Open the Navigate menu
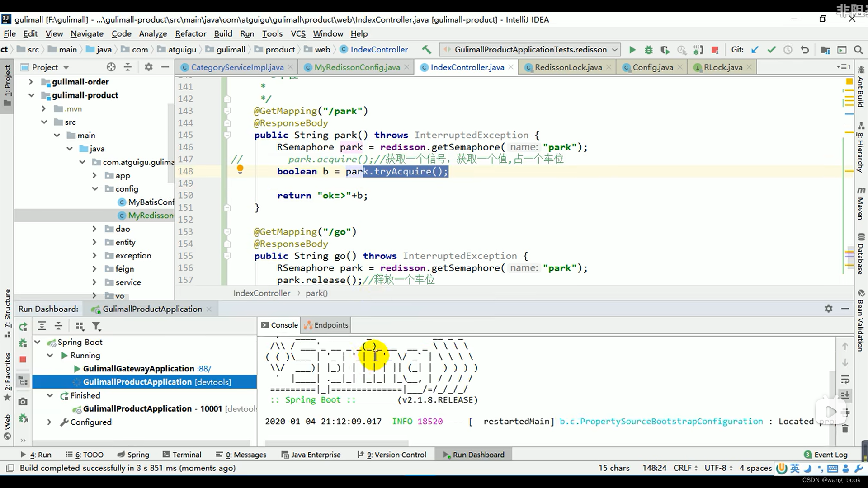Viewport: 868px width, 488px height. coord(87,33)
